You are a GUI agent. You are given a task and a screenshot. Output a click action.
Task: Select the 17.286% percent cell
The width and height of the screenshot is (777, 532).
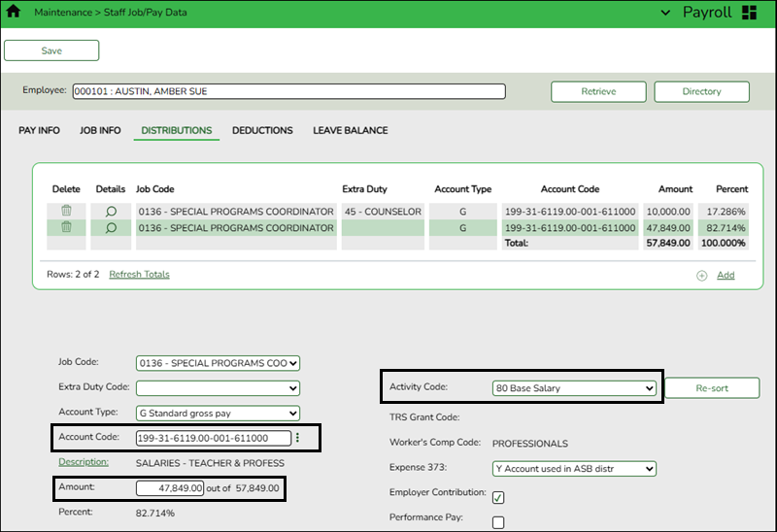(723, 212)
